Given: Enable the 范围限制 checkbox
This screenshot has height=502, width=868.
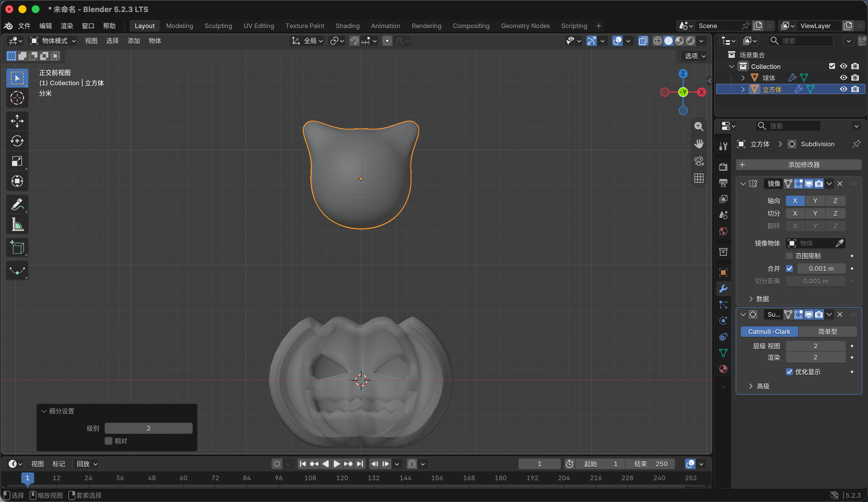Looking at the screenshot, I should pyautogui.click(x=789, y=256).
